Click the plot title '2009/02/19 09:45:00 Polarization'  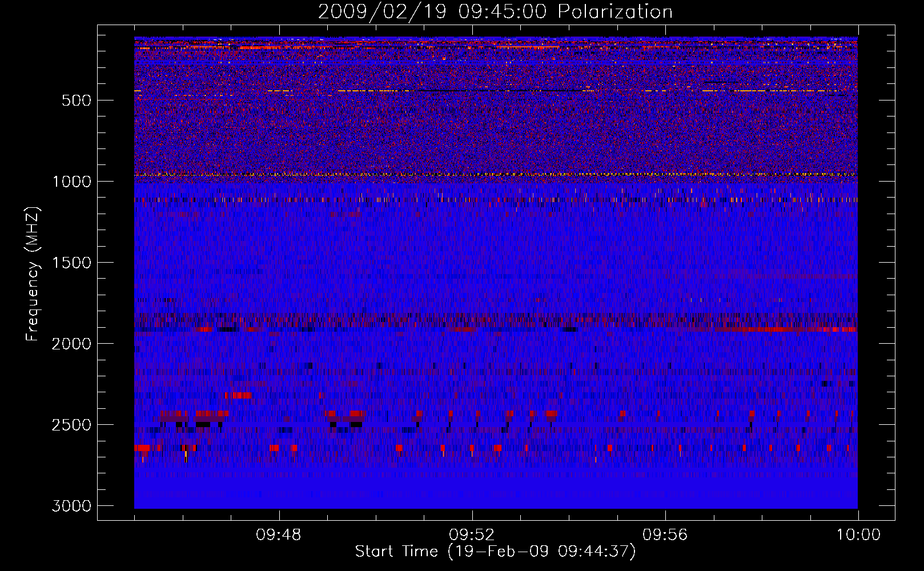tap(495, 11)
